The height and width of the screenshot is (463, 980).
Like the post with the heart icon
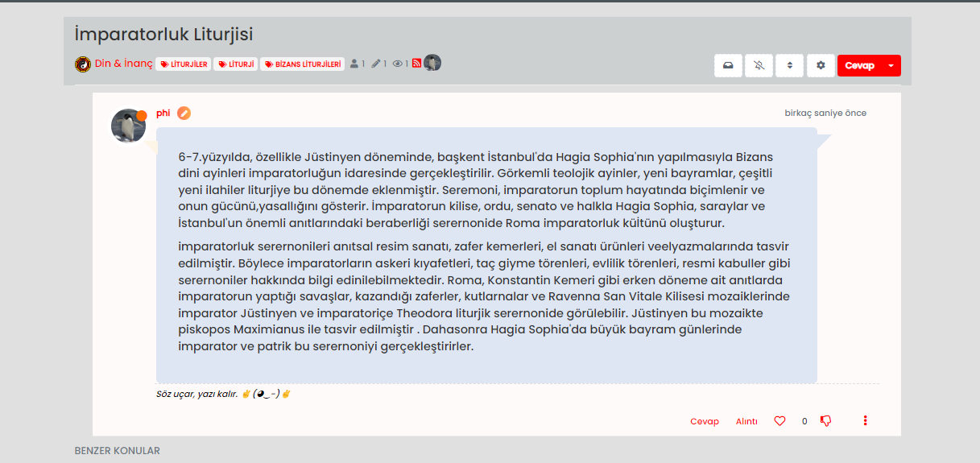tap(779, 421)
